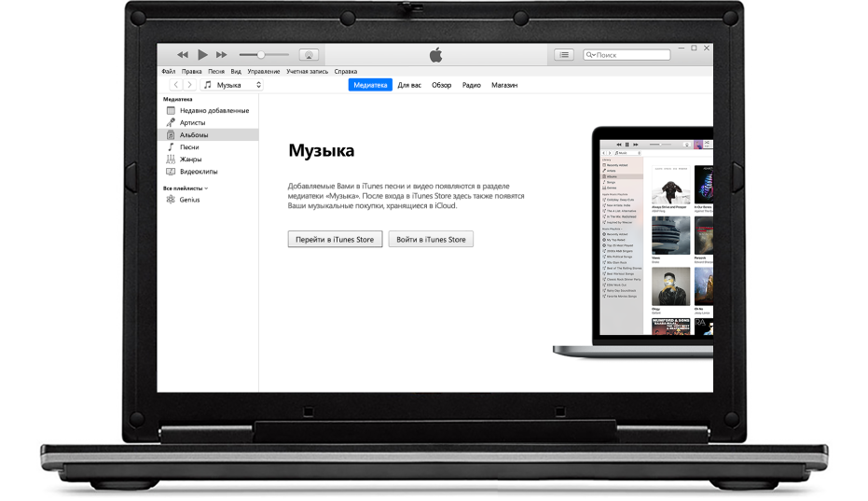
Task: Close the iTunes window
Action: pyautogui.click(x=707, y=49)
